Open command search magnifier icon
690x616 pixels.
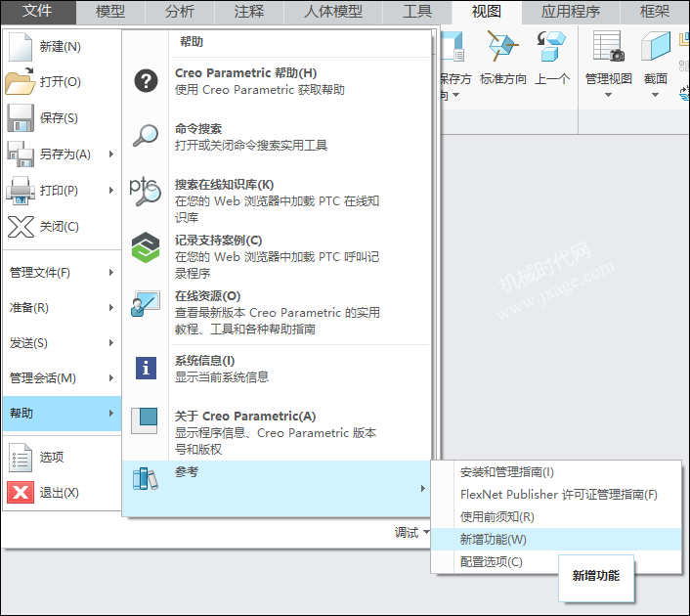[146, 136]
